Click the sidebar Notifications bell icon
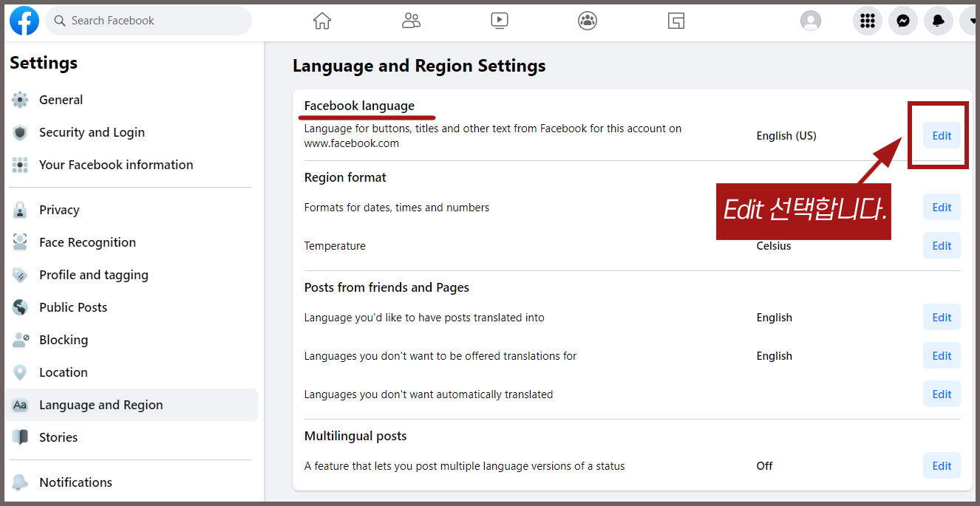The image size is (980, 506). click(x=20, y=482)
